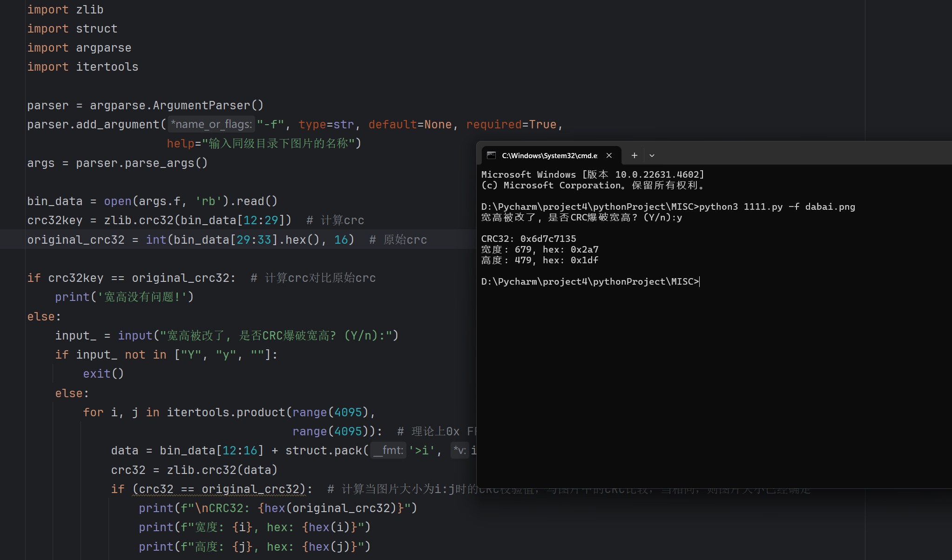
Task: Click the empty title bar of terminal window
Action: point(791,153)
